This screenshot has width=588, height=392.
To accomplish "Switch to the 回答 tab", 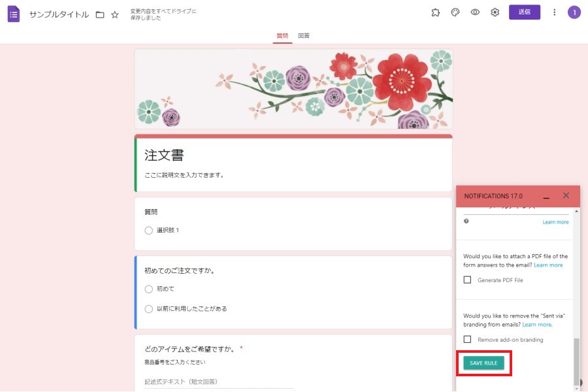I will point(304,36).
